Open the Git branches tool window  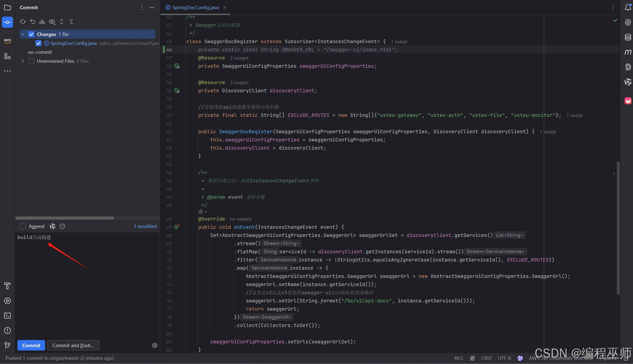tap(7, 345)
